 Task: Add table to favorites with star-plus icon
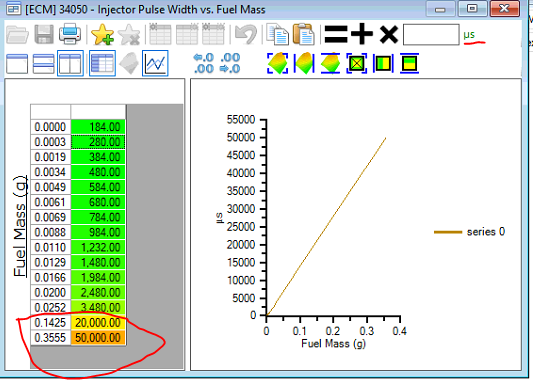pos(102,34)
